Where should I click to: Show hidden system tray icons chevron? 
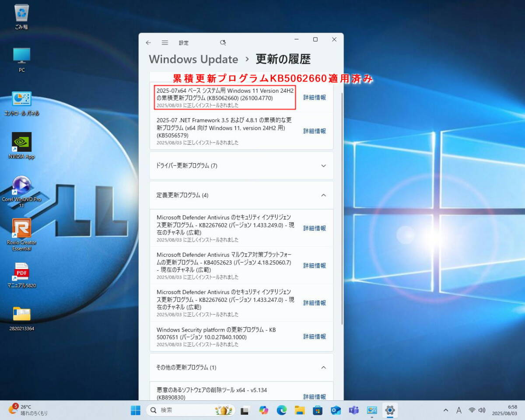click(x=446, y=410)
